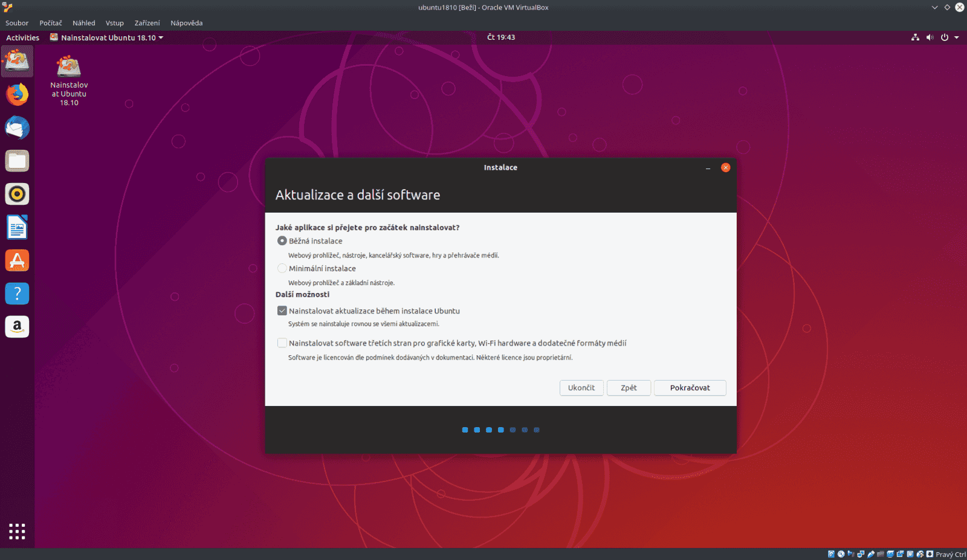Open the Nainstalovat Ubuntu 18.10 dropdown
The image size is (967, 560).
pyautogui.click(x=161, y=37)
